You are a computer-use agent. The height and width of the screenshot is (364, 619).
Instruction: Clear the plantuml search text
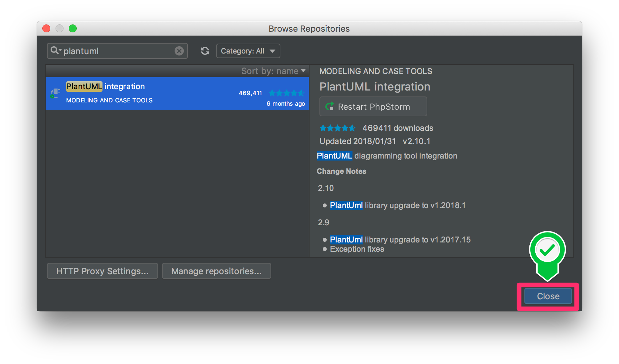click(179, 51)
